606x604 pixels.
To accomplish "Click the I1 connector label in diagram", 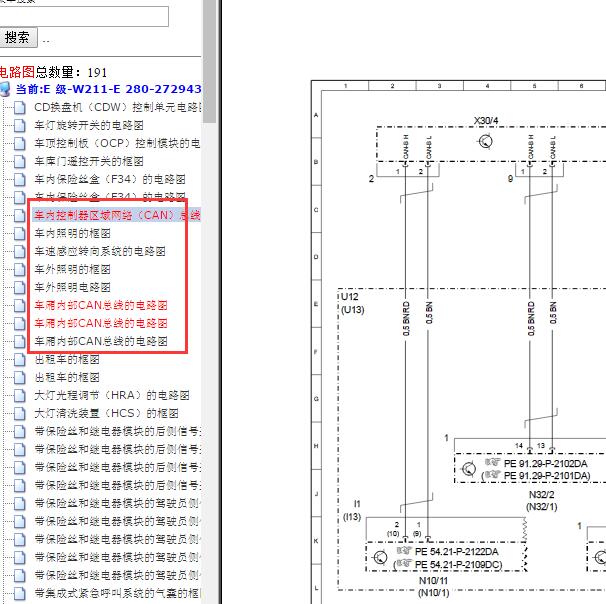I will pos(357,504).
